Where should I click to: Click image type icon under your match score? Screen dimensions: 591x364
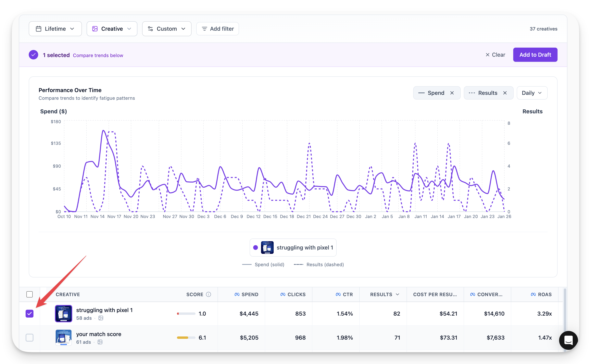click(100, 342)
